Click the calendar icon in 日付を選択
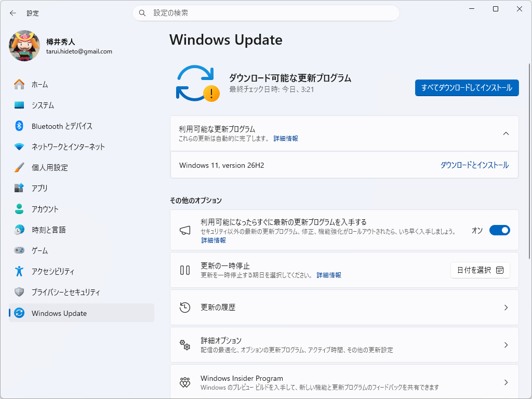This screenshot has height=399, width=532. 500,270
